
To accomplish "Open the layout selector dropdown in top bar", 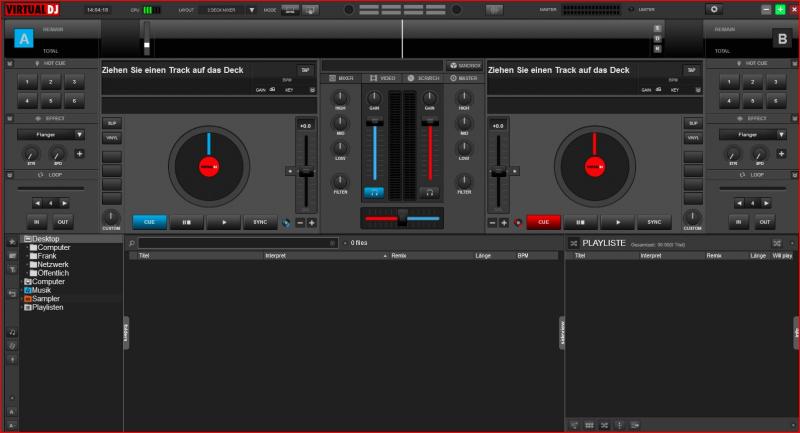I will (228, 9).
